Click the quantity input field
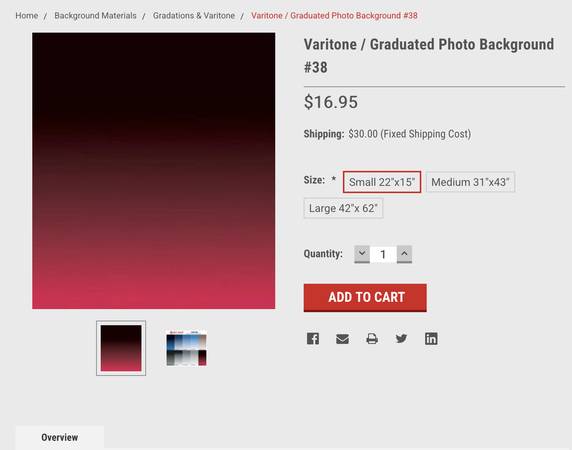This screenshot has width=572, height=450. coord(383,254)
